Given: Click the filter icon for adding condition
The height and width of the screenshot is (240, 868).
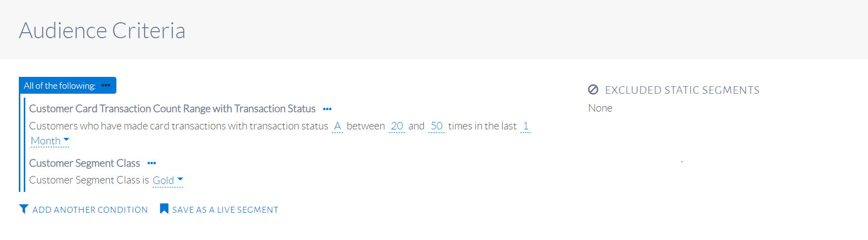Looking at the screenshot, I should coord(24,209).
